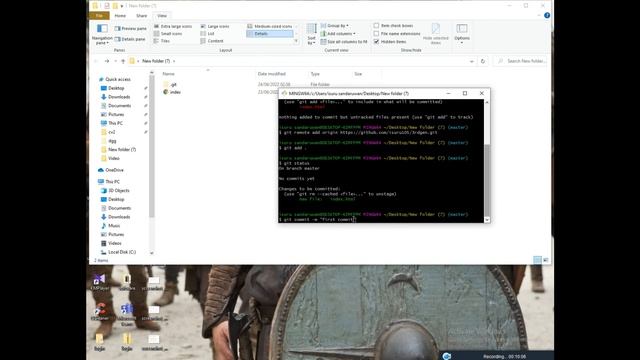The width and height of the screenshot is (640, 360).
Task: Select the .git folder in file list
Action: (170, 84)
